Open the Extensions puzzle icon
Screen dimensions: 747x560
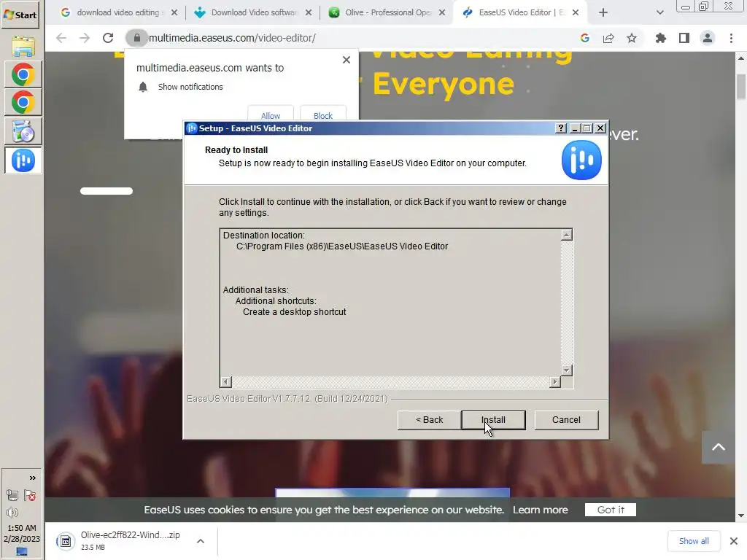click(661, 38)
